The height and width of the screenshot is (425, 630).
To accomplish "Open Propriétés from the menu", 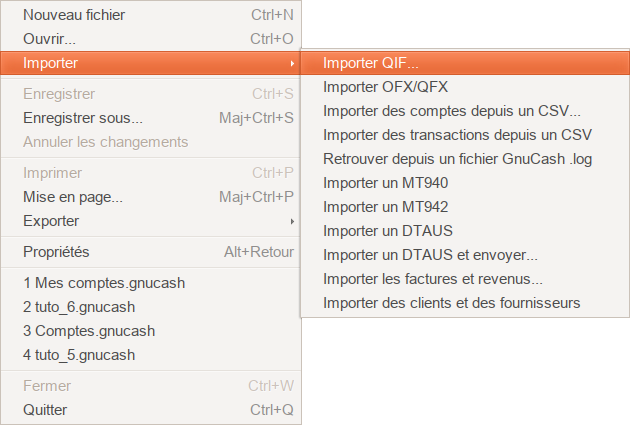I will pos(56,252).
